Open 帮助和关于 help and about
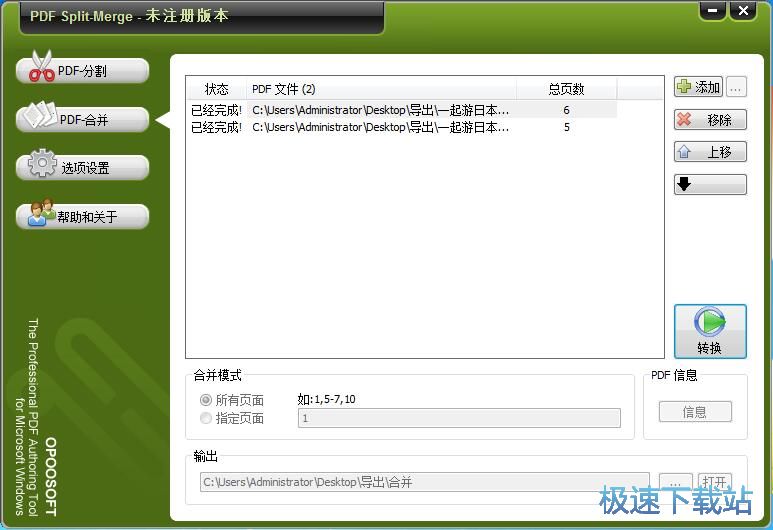Screen dimensions: 773x530 pyautogui.click(x=82, y=216)
